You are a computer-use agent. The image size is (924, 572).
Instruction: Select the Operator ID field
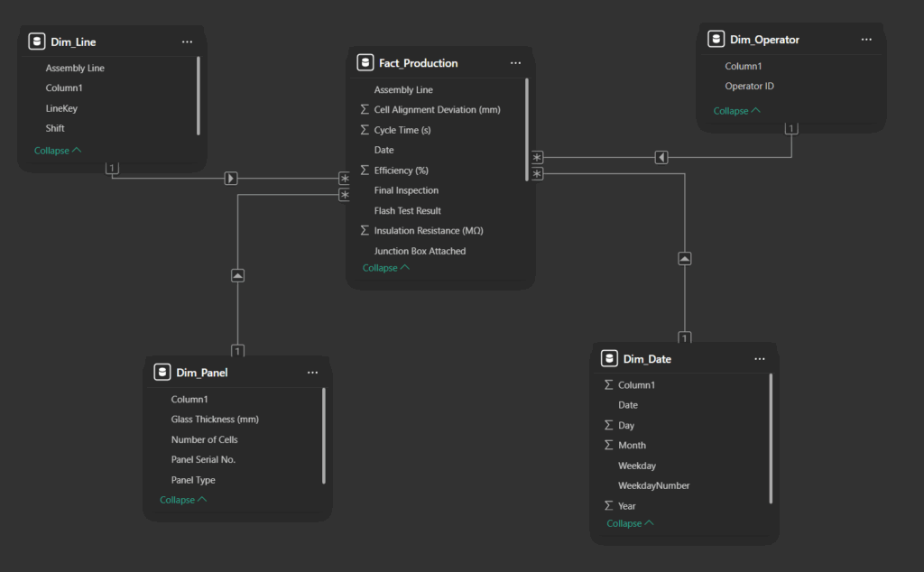[749, 87]
